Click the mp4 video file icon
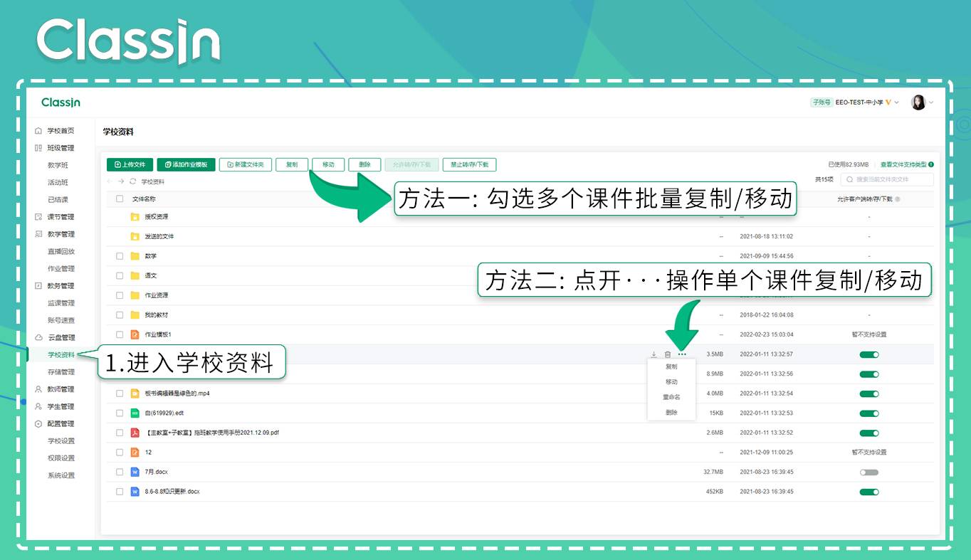 coord(135,393)
